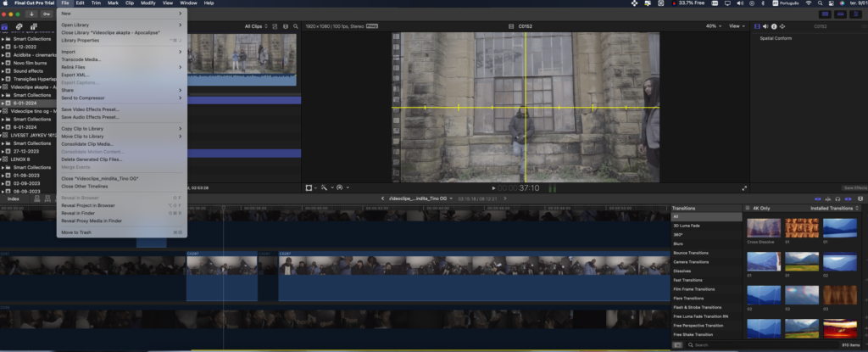The height and width of the screenshot is (352, 868).
Task: Open the Trim menu in menu bar
Action: pos(96,3)
